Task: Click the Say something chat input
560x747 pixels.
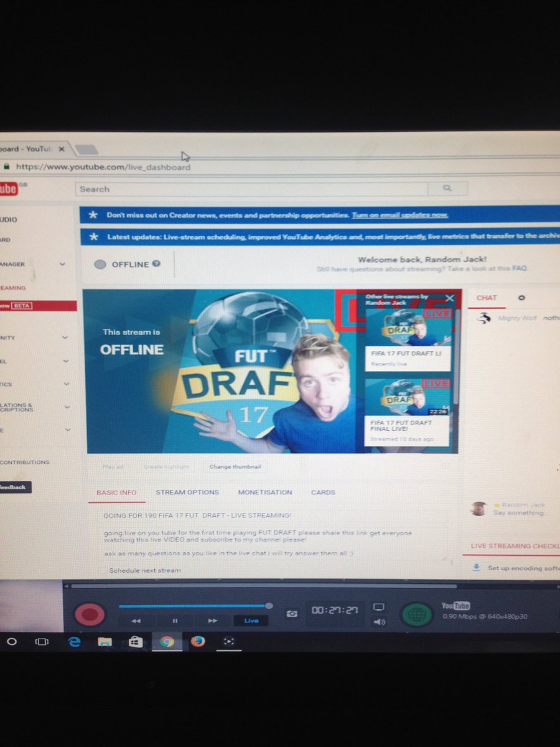Action: click(519, 513)
